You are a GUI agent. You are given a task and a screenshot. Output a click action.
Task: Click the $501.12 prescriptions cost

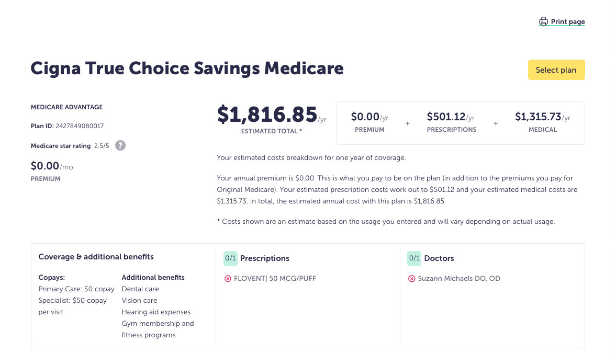tap(446, 117)
